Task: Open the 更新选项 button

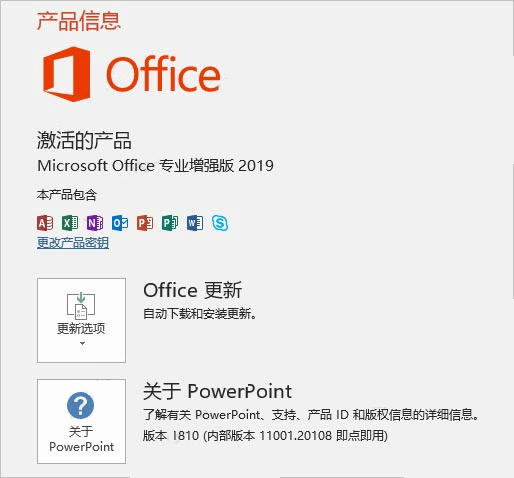Action: (81, 320)
